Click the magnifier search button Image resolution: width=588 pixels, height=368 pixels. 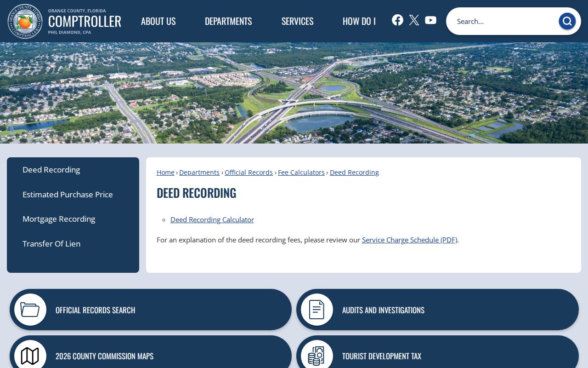(x=567, y=21)
